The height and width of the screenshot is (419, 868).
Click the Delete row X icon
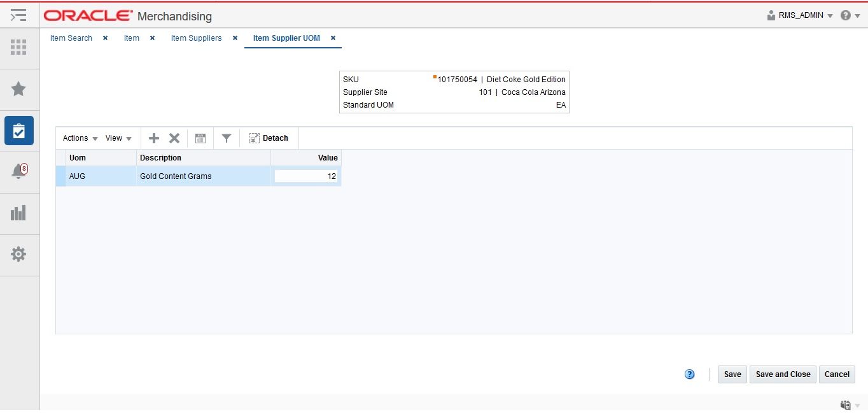click(x=174, y=138)
